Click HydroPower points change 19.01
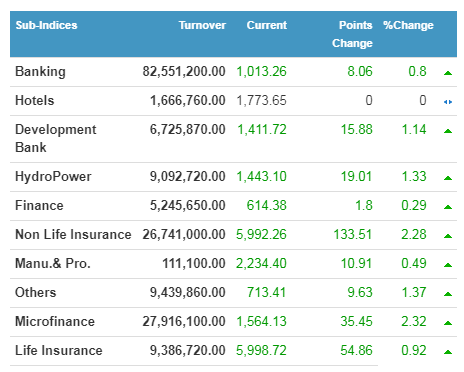Image resolution: width=464 pixels, height=372 pixels. pos(356,176)
